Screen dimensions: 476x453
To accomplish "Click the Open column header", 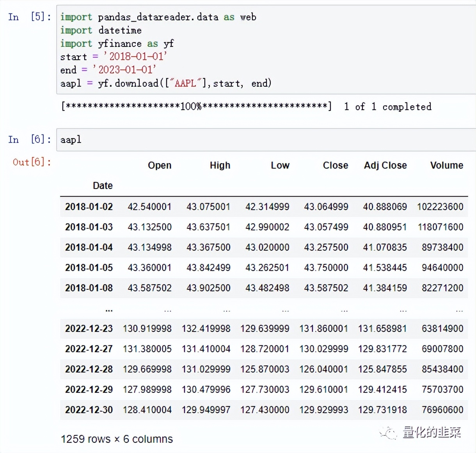I will point(160,165).
